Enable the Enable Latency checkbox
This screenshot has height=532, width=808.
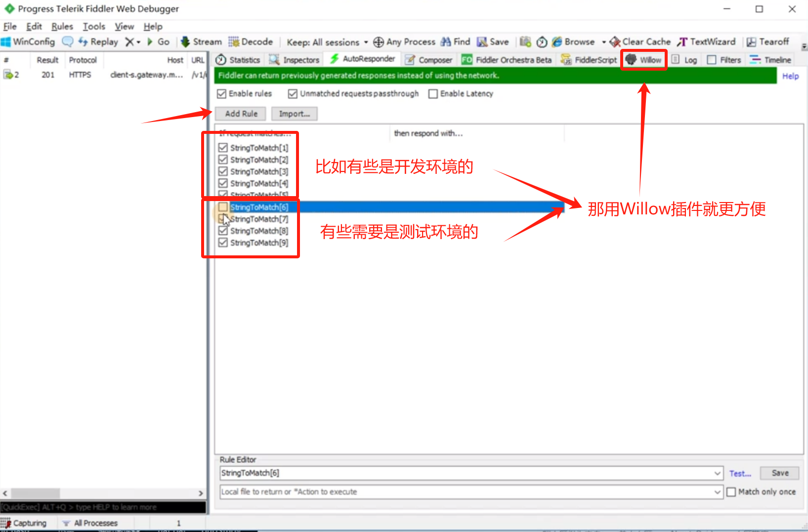pos(433,94)
